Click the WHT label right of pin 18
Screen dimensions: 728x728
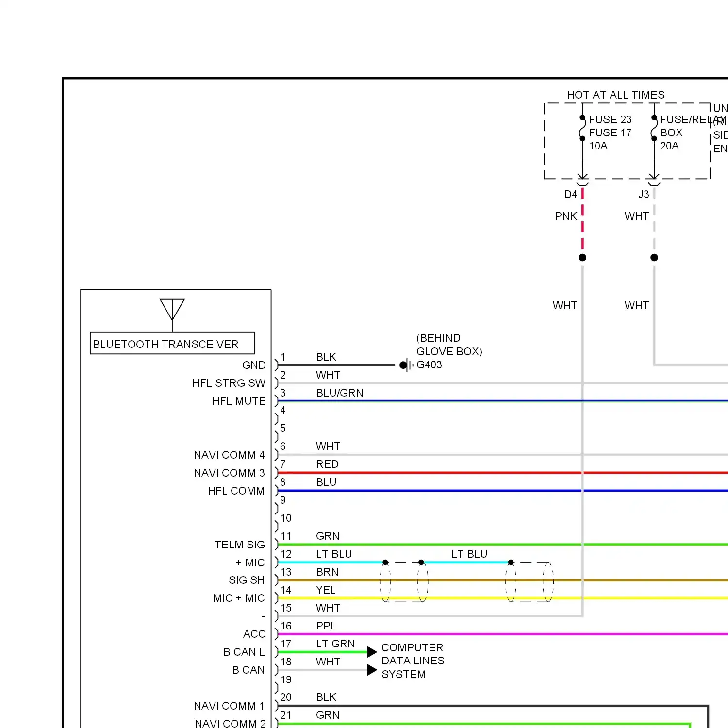pyautogui.click(x=328, y=662)
